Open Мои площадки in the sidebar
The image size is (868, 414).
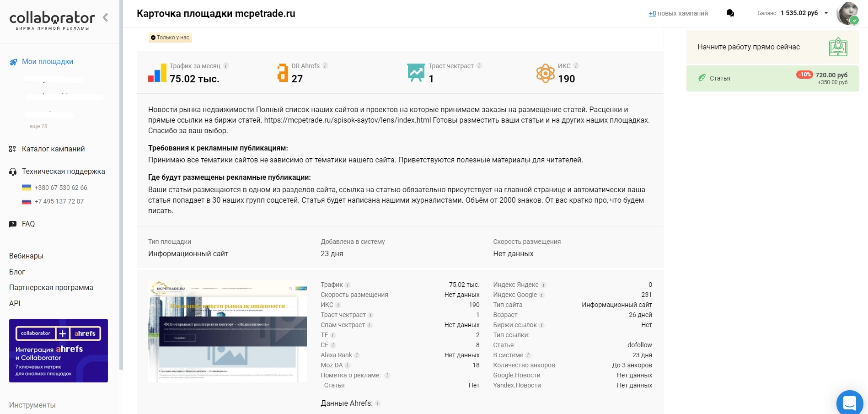48,62
